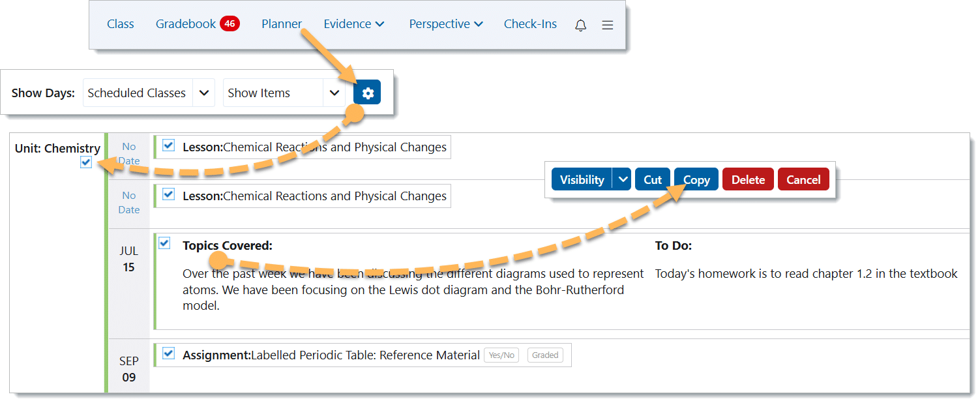Toggle the Unit: Chemistry checkbox
Screen dimensions: 980x403
click(x=86, y=162)
